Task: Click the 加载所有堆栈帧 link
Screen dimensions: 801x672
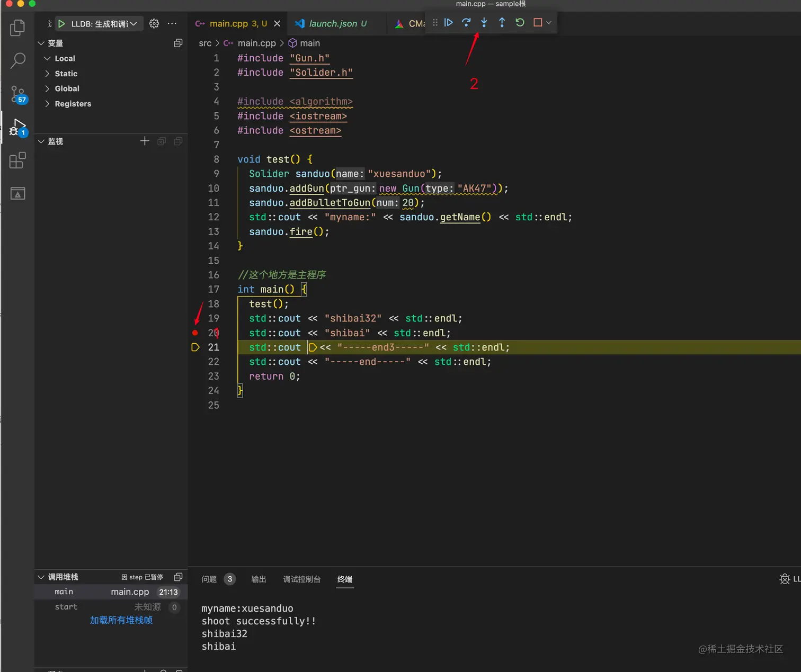Action: click(121, 620)
